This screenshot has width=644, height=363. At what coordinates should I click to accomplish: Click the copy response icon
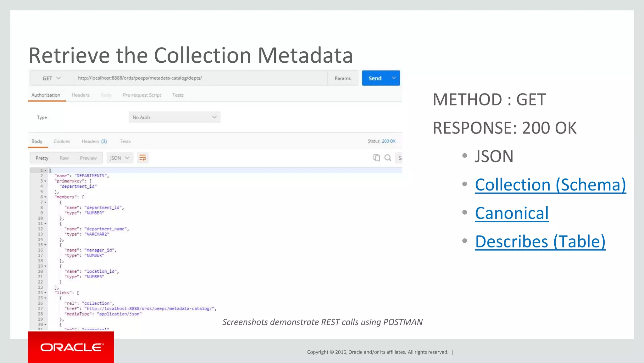(376, 158)
